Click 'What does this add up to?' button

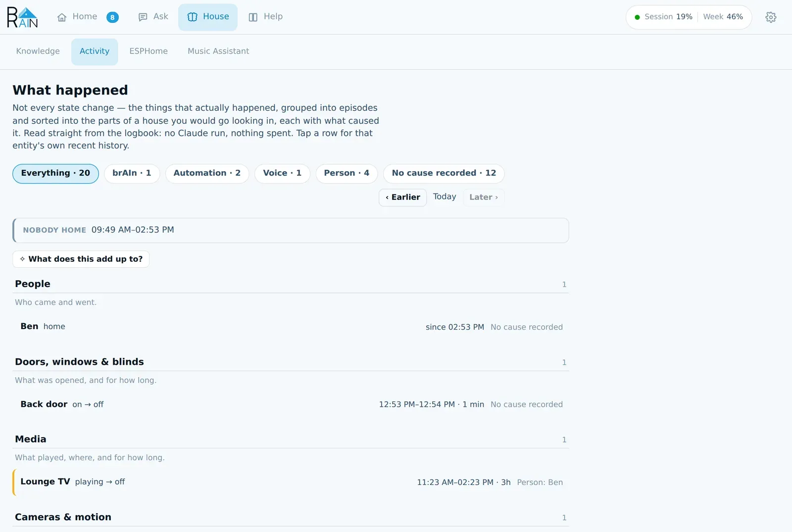click(81, 259)
